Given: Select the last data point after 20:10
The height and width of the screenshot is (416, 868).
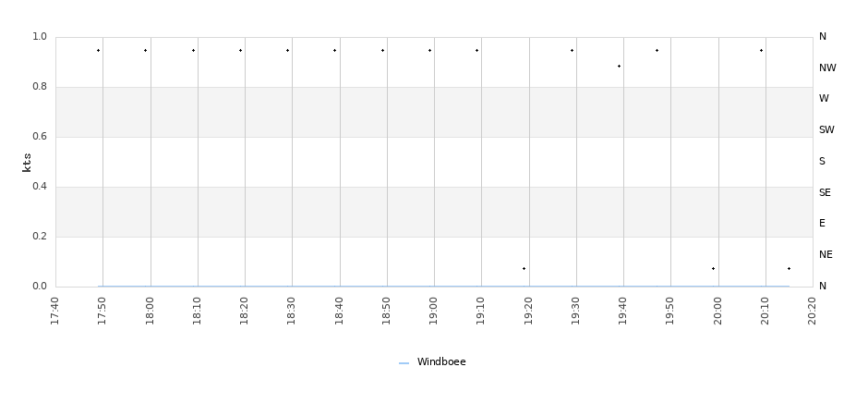Looking at the screenshot, I should tap(789, 269).
